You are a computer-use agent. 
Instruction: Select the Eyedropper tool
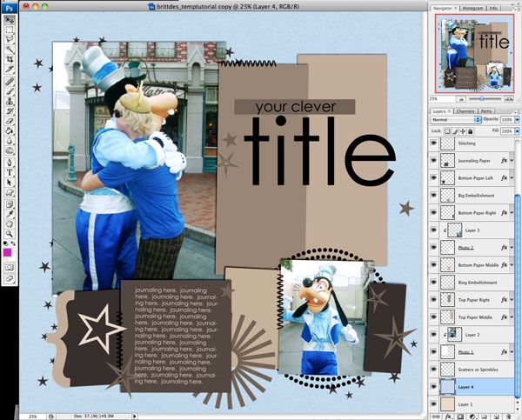click(10, 214)
